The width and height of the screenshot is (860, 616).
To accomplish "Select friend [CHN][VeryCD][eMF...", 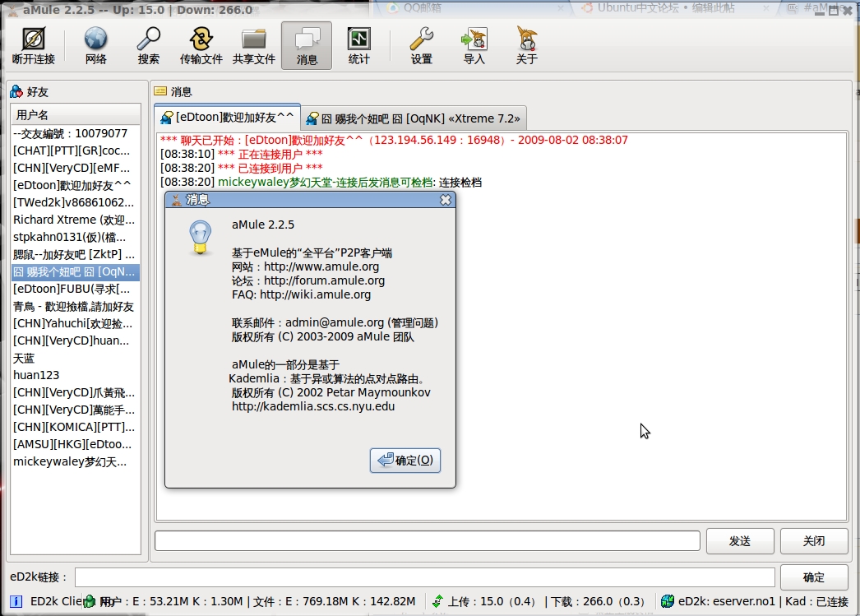I will pyautogui.click(x=76, y=168).
